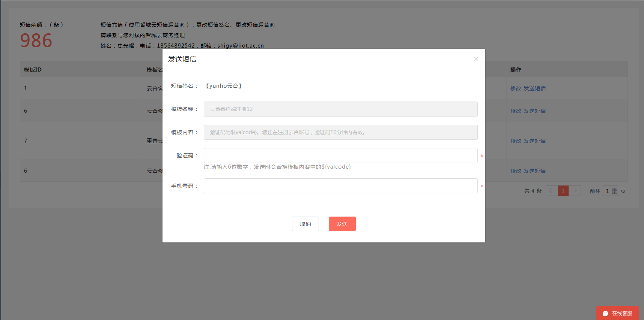
Task: Click the 发送短信 dialog title
Action: point(182,59)
